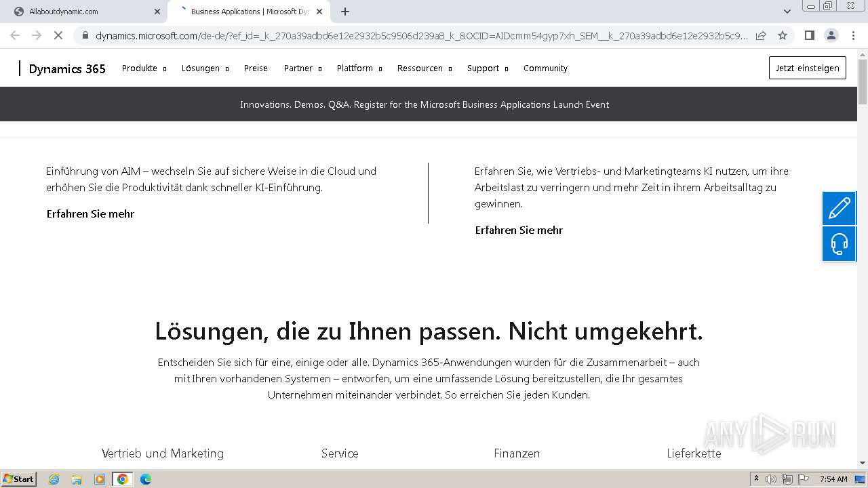Select the Vertrieb und Marketing tab
This screenshot has width=868, height=488.
(x=163, y=453)
